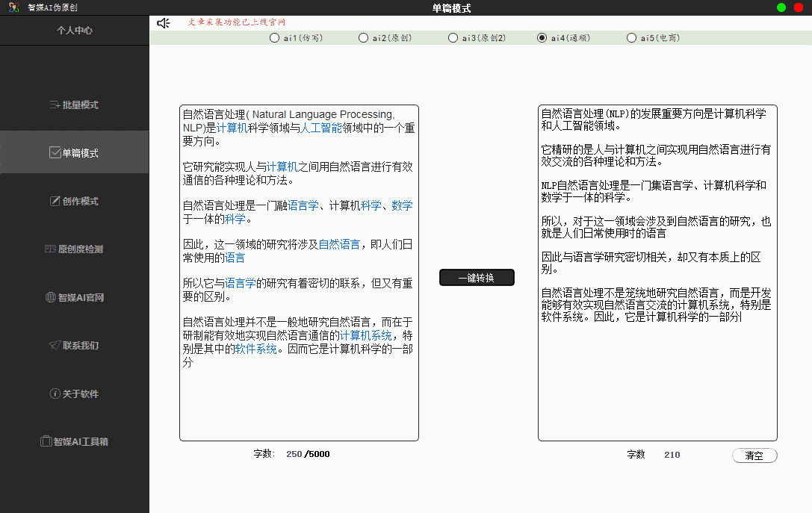The height and width of the screenshot is (513, 812).
Task: Click 清空 to clear the output
Action: pos(754,456)
